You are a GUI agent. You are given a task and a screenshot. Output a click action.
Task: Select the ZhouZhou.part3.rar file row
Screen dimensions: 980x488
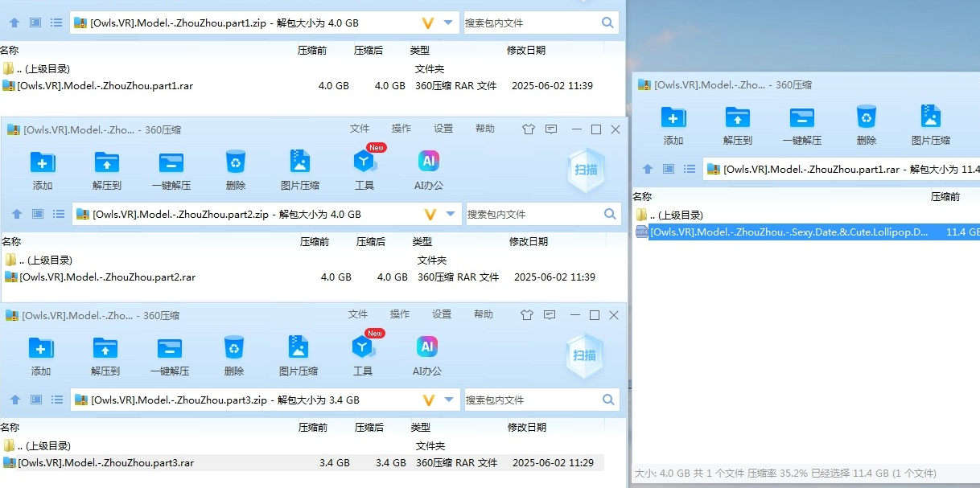pos(105,463)
